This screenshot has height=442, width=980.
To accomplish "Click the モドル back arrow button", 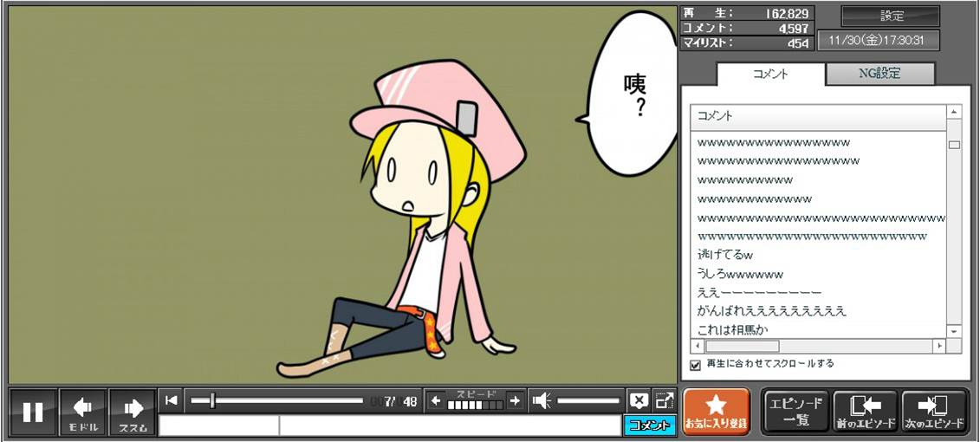I will pos(83,412).
